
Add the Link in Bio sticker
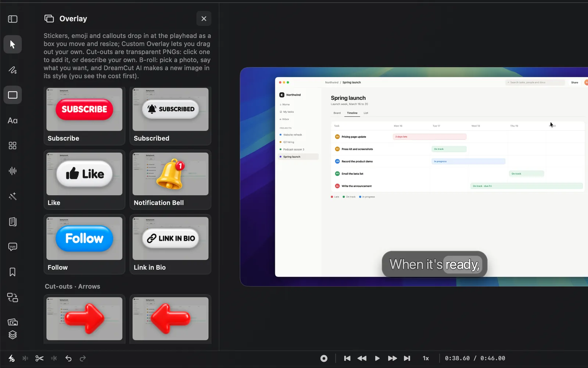pyautogui.click(x=171, y=245)
